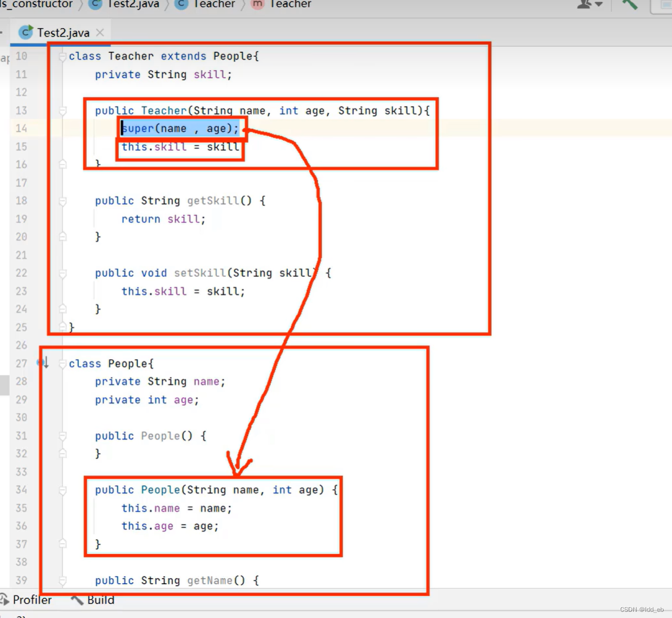Open the Build tool window

click(x=93, y=599)
